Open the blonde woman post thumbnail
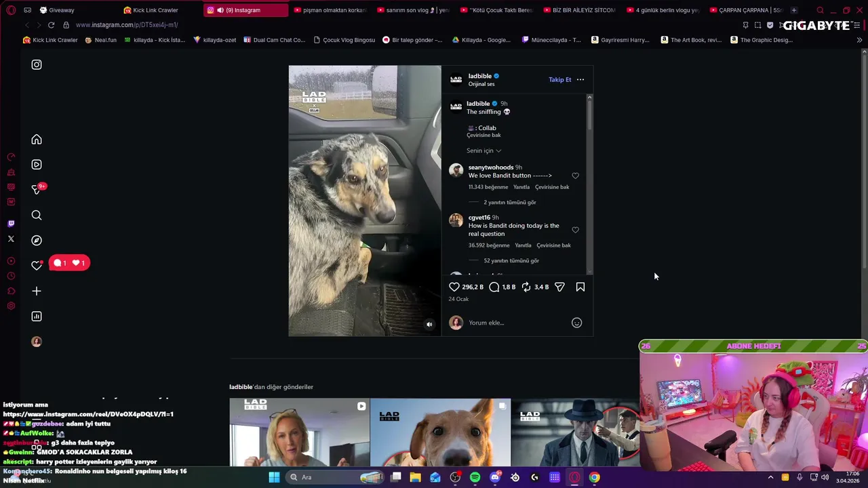The width and height of the screenshot is (868, 488). (299, 432)
